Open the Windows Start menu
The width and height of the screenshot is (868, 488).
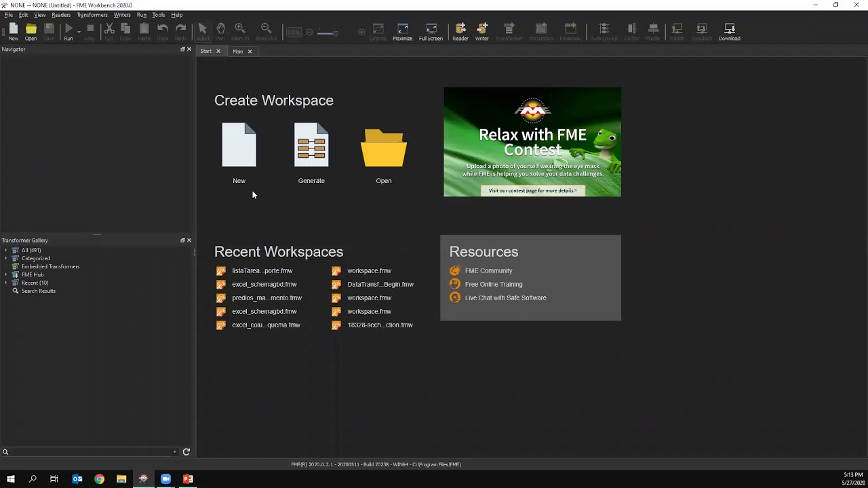click(x=11, y=479)
